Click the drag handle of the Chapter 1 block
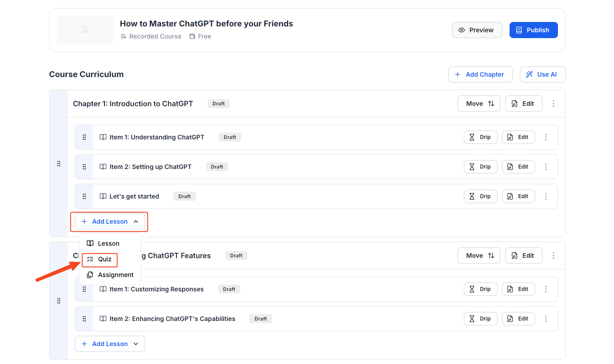Image resolution: width=614 pixels, height=364 pixels. tap(59, 164)
